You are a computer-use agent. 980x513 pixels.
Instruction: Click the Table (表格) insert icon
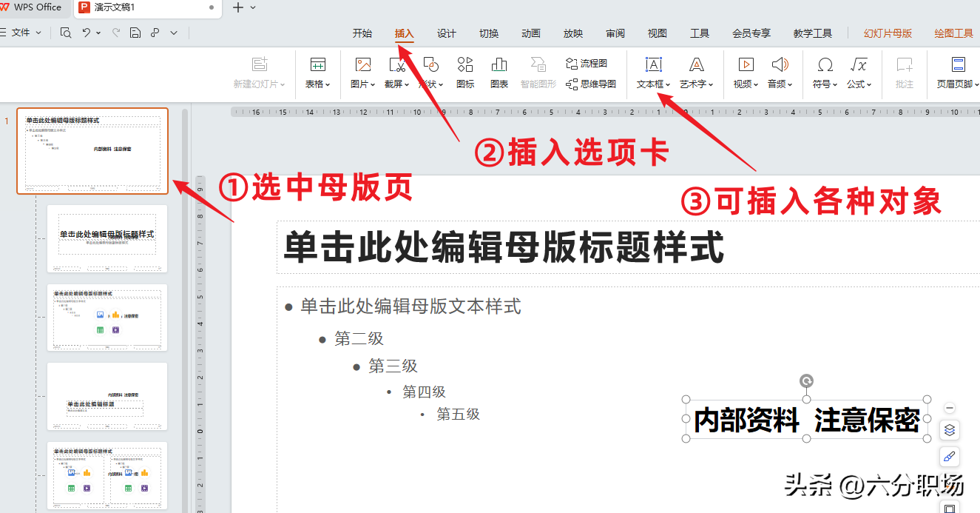(317, 64)
